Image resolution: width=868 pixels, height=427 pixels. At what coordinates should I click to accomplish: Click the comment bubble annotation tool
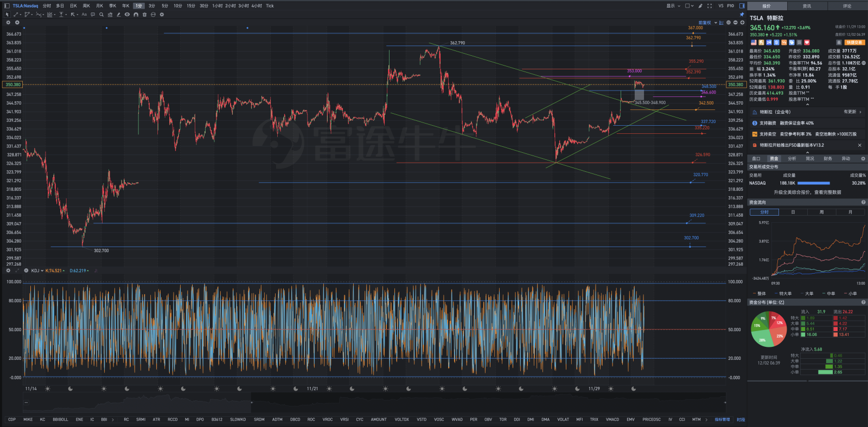click(x=93, y=15)
